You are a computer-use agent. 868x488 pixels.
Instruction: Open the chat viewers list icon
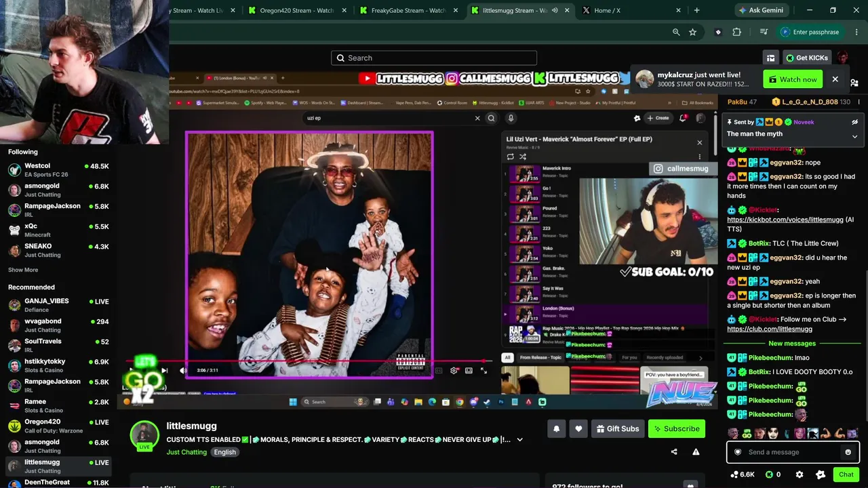click(854, 83)
